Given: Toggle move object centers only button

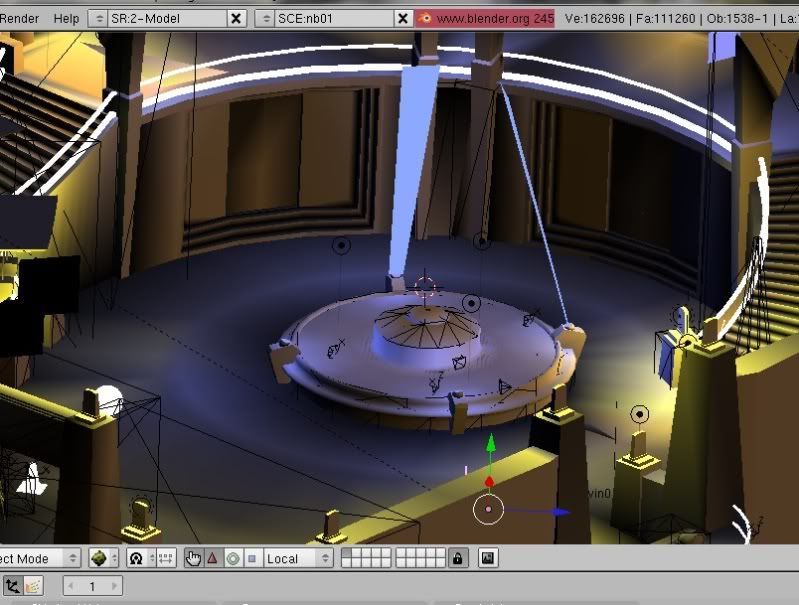Looking at the screenshot, I should pyautogui.click(x=166, y=559).
